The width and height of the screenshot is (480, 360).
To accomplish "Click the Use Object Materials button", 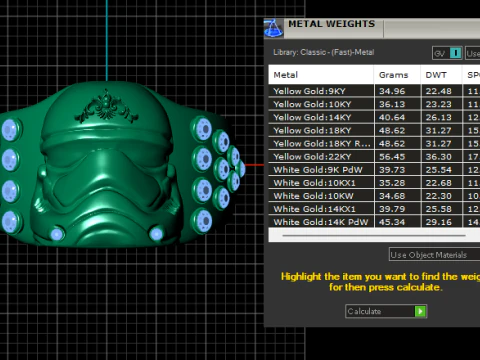I will coord(434,255).
